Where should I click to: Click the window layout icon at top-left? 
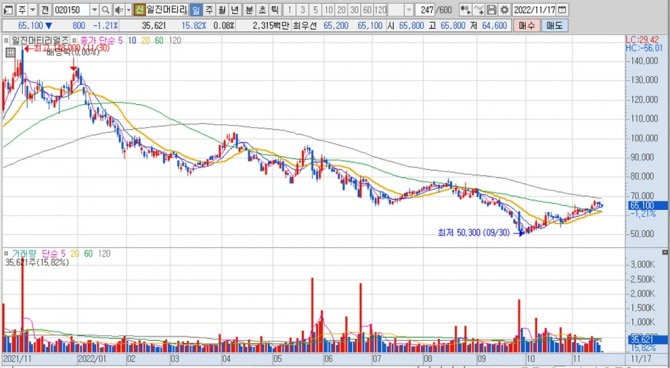9,10
